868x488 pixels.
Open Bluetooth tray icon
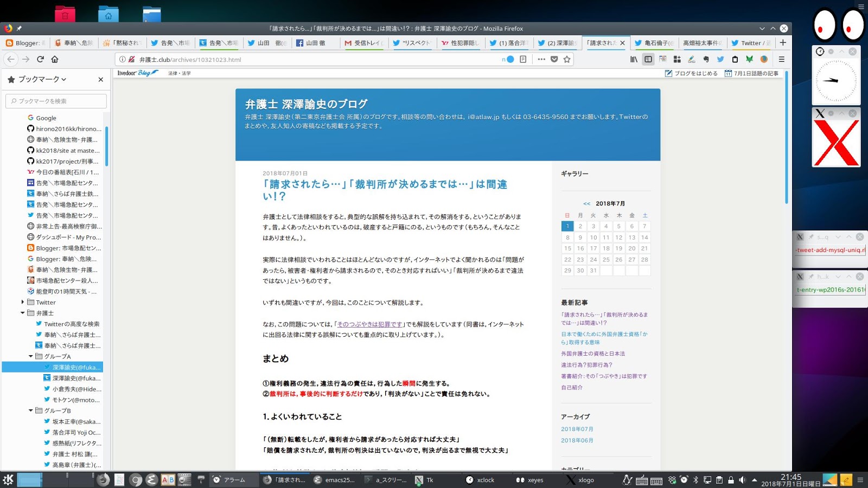[x=695, y=480]
